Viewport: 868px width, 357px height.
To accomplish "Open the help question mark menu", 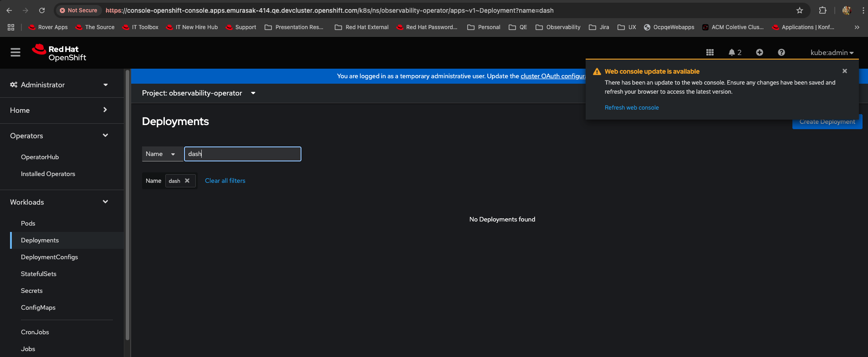I will click(781, 52).
